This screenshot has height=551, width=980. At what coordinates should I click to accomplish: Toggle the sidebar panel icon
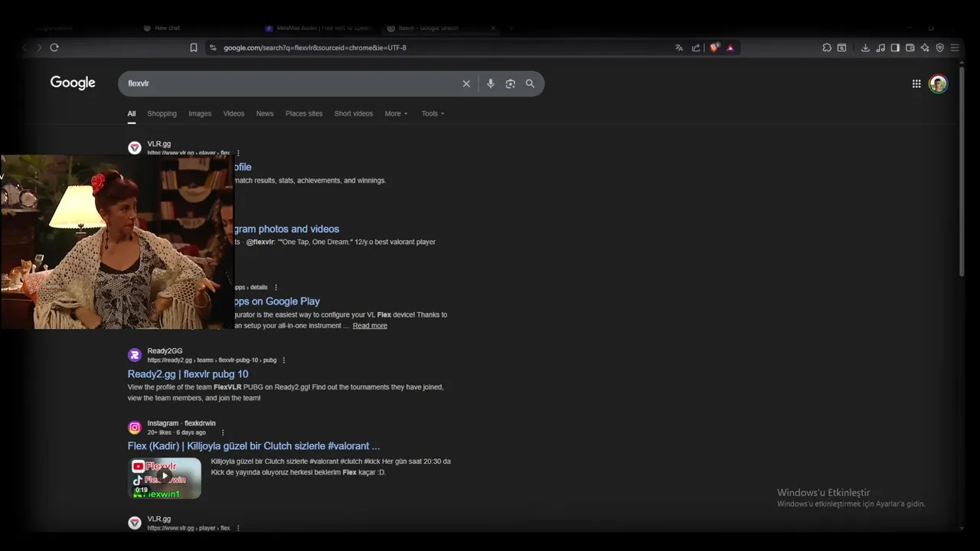click(895, 47)
